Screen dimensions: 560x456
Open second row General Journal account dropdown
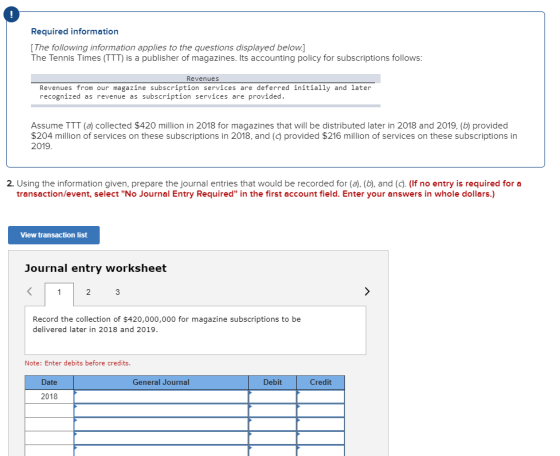161,411
